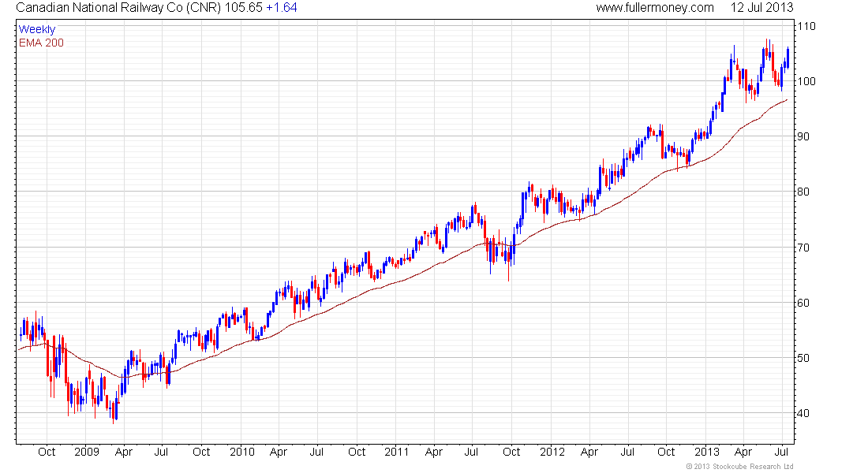868x473 pixels.
Task: Click the Oct label preceding 2013
Action: coord(666,452)
